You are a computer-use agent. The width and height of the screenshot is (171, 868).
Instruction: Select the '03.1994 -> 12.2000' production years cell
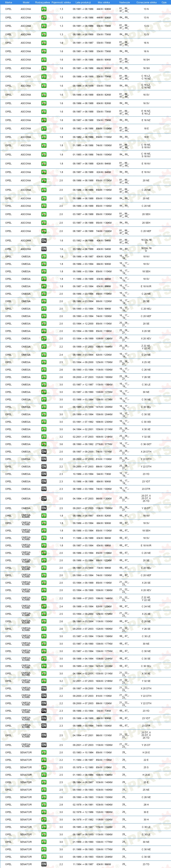pyautogui.click(x=83, y=323)
